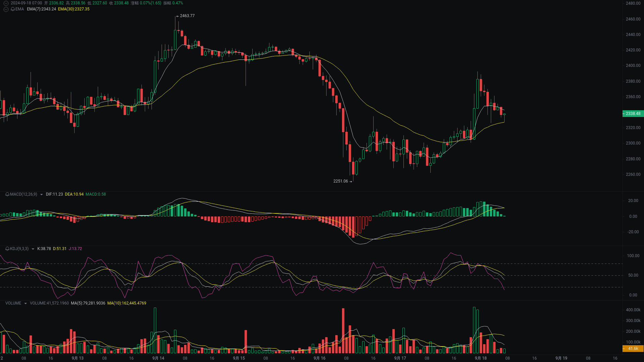Click the current volume tag 41.6k
644x362 pixels.
[x=633, y=349]
